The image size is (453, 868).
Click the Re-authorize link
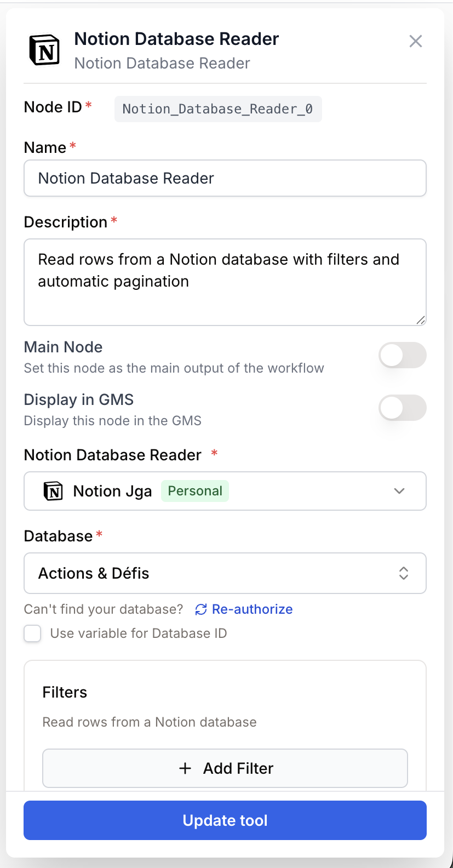[252, 609]
